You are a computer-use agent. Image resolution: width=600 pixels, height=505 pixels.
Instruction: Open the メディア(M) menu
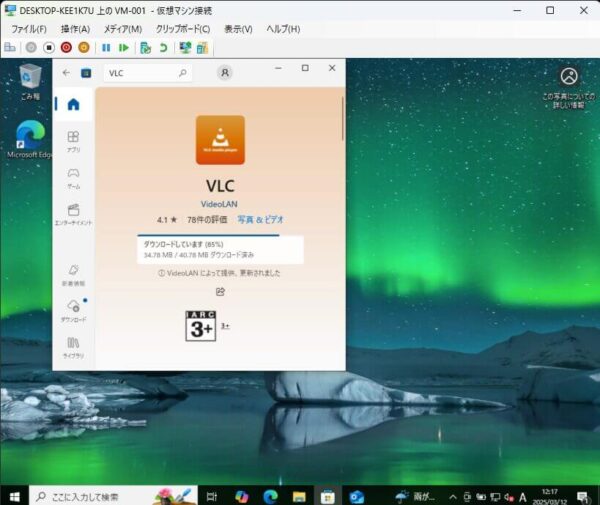pyautogui.click(x=123, y=29)
